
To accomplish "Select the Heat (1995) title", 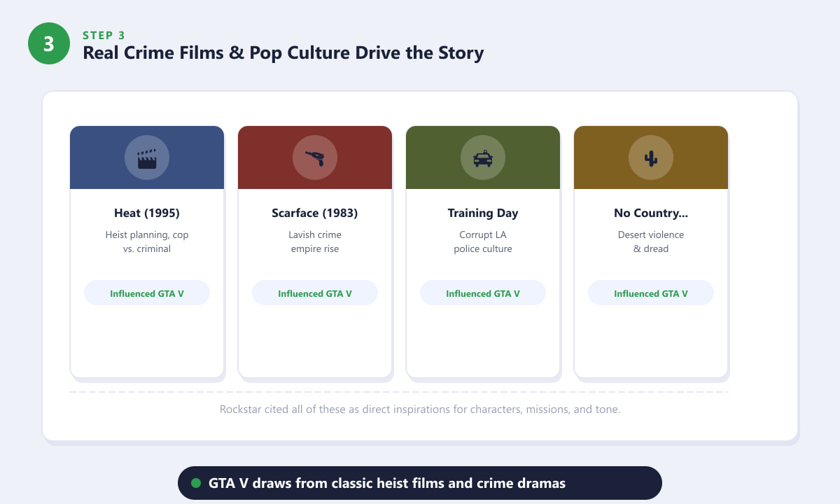I will [x=147, y=213].
